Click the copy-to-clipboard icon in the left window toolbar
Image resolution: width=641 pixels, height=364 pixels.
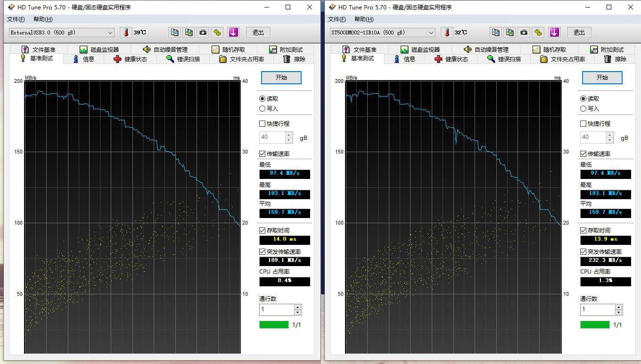tap(175, 32)
